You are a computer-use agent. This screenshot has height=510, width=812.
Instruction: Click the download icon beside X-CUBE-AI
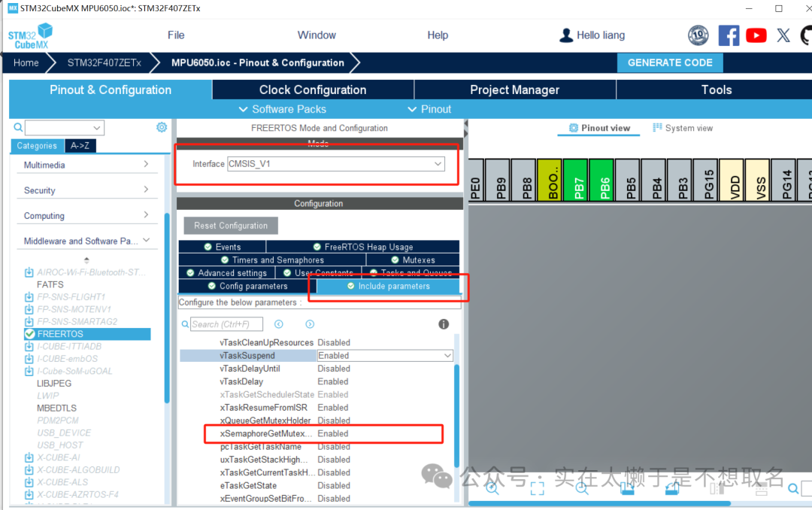coord(29,457)
